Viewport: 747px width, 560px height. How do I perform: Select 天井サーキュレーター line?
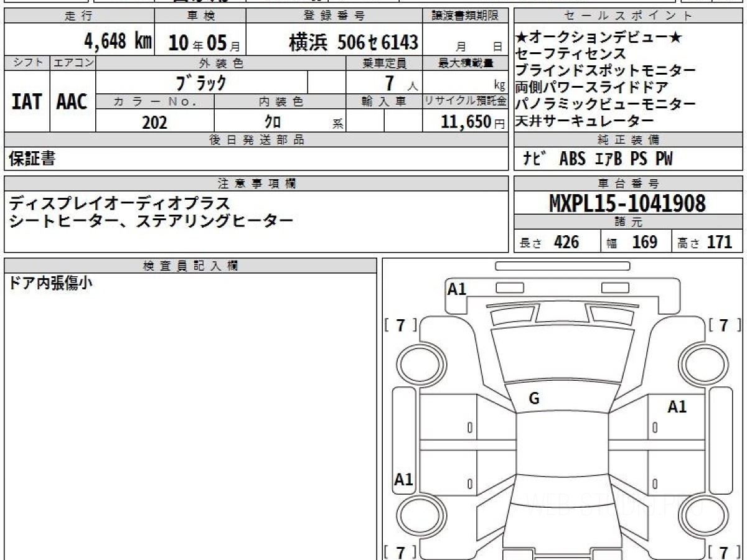point(585,121)
